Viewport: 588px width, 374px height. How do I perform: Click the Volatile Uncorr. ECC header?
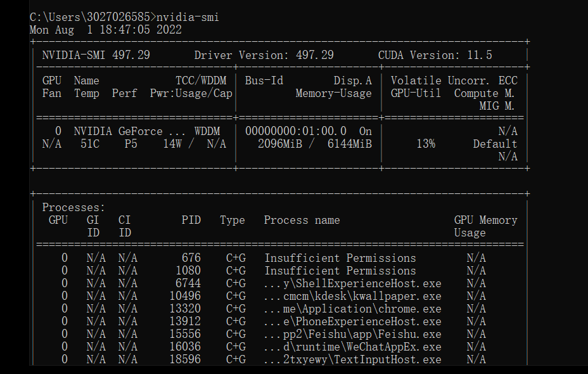point(454,81)
